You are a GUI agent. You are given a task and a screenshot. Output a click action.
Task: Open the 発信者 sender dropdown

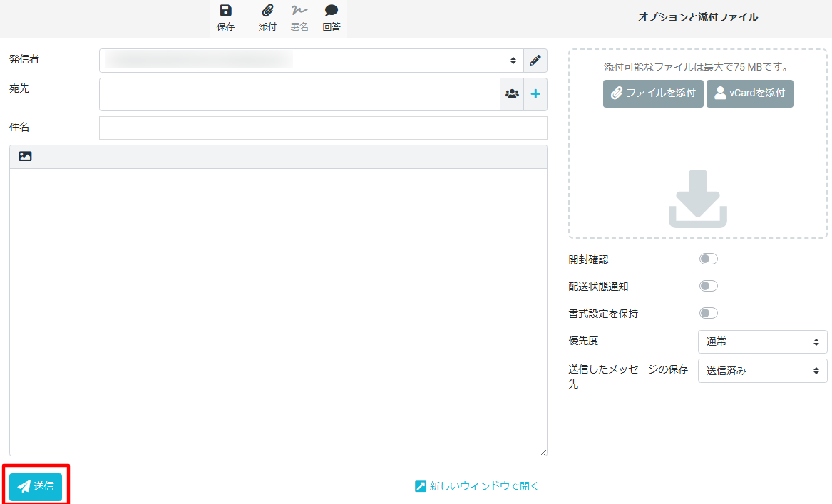point(312,61)
